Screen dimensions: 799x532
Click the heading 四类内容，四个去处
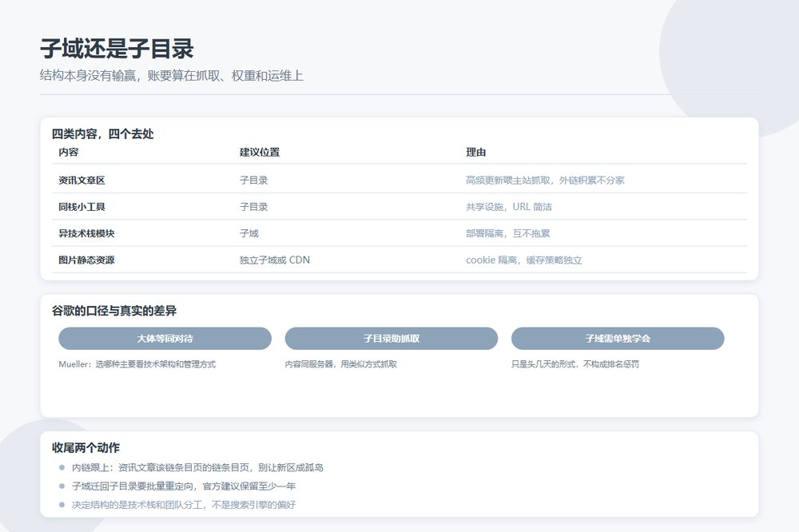[x=103, y=134]
